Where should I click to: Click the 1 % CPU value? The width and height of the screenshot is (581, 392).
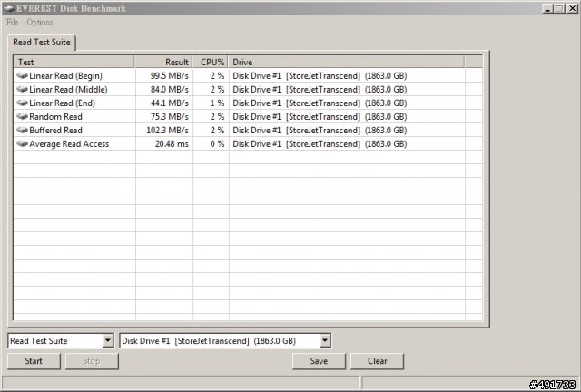pyautogui.click(x=217, y=103)
